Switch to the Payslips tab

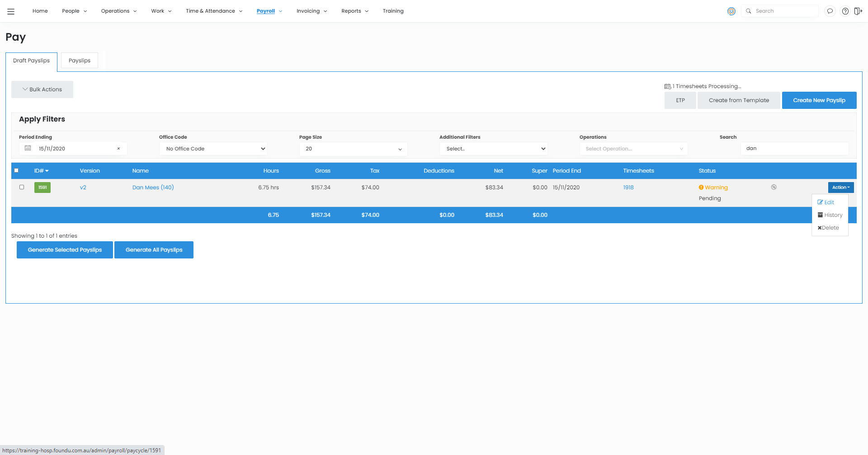click(80, 61)
